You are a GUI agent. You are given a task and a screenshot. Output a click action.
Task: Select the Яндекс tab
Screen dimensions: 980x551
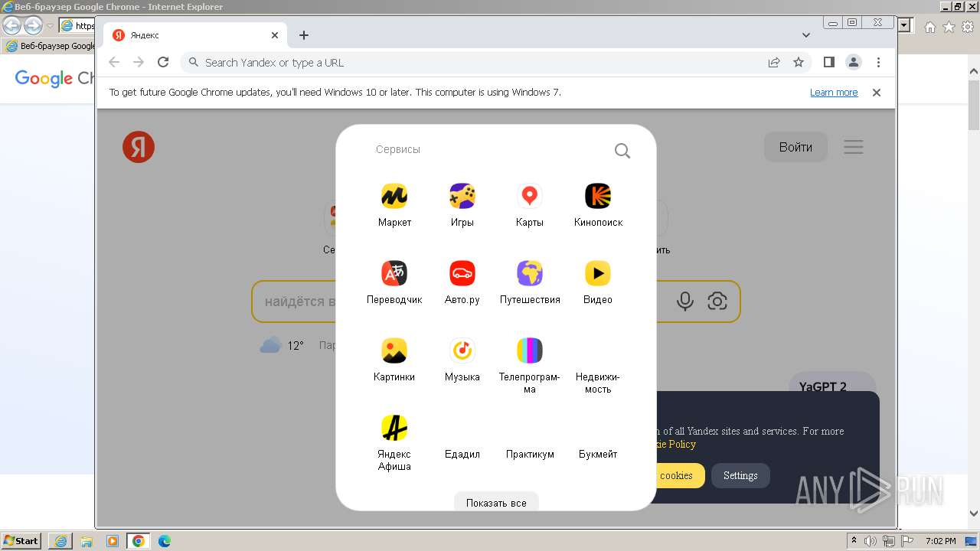click(195, 35)
